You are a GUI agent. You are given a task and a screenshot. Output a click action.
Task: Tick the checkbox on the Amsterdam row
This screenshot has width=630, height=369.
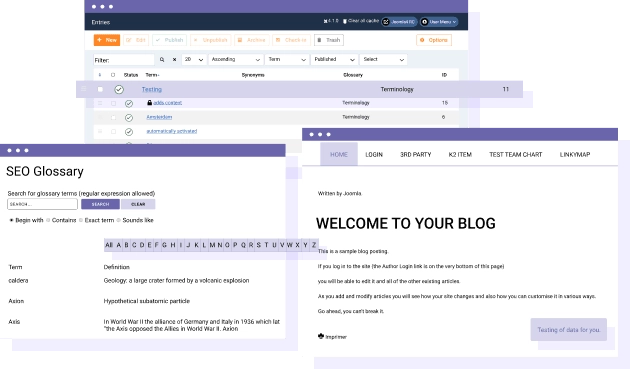(113, 118)
